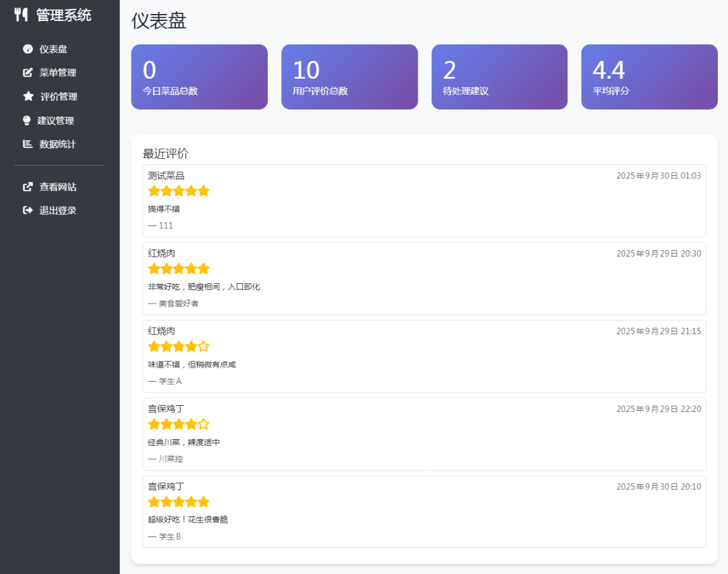
Task: Select the review by 川菜控
Action: (424, 434)
